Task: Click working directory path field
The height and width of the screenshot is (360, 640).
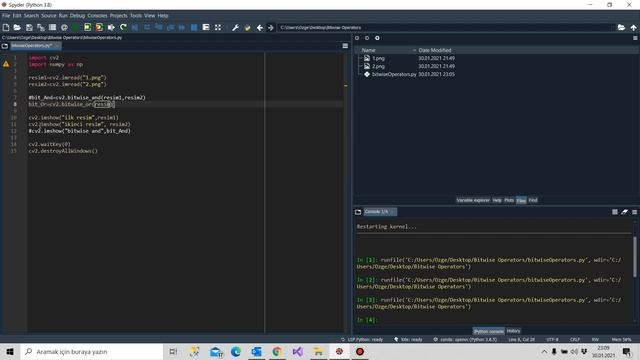Action: tap(446, 27)
